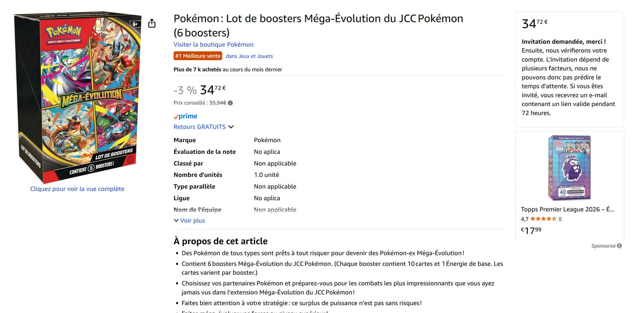Click the info icon beside Sponsorisé
The image size is (644, 313).
click(x=619, y=246)
